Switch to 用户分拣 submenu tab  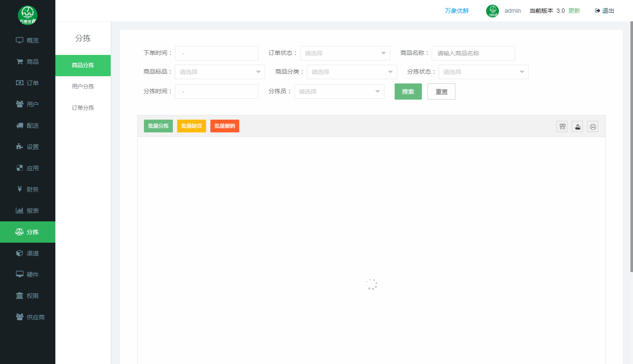pyautogui.click(x=83, y=86)
